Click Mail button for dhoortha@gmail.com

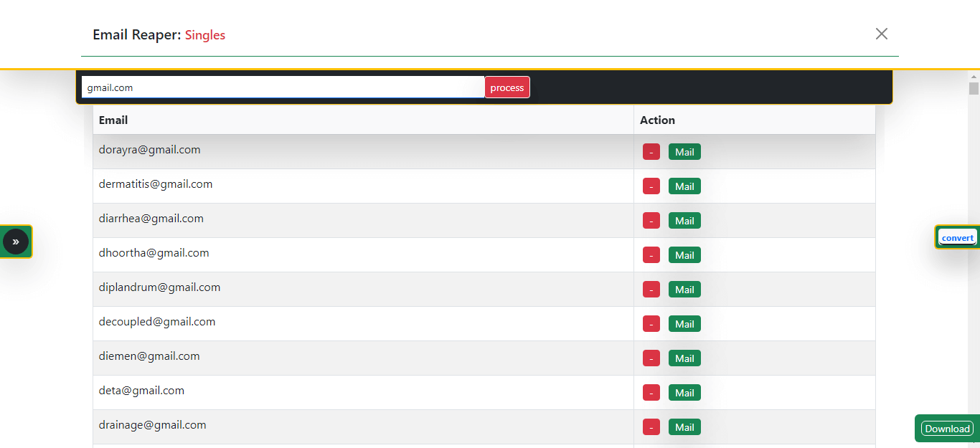[684, 255]
